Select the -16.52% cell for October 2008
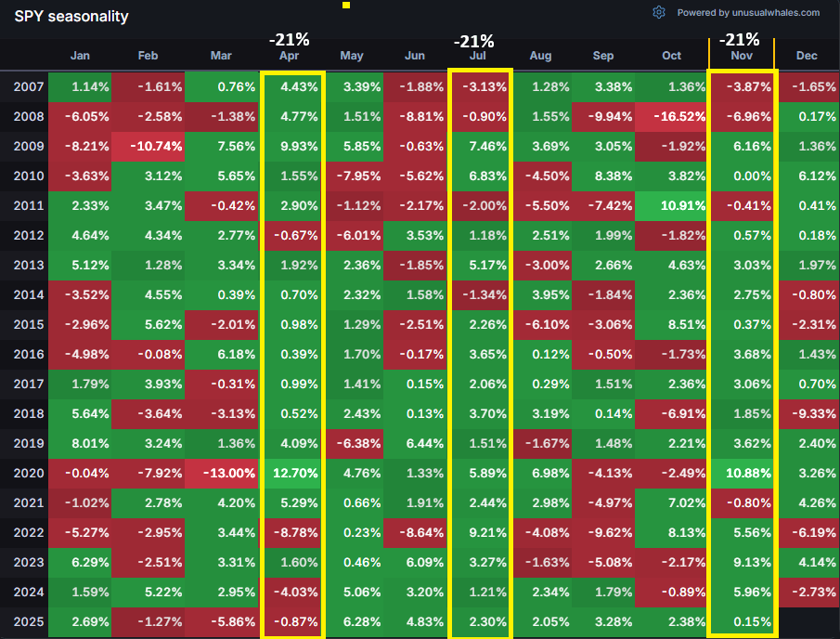The width and height of the screenshot is (840, 639). point(677,117)
